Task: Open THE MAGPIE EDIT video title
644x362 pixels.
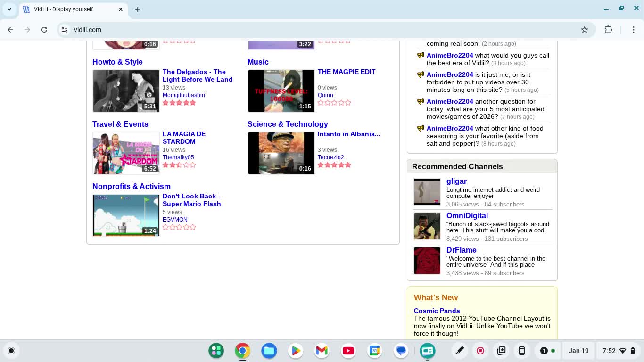Action: tap(347, 72)
